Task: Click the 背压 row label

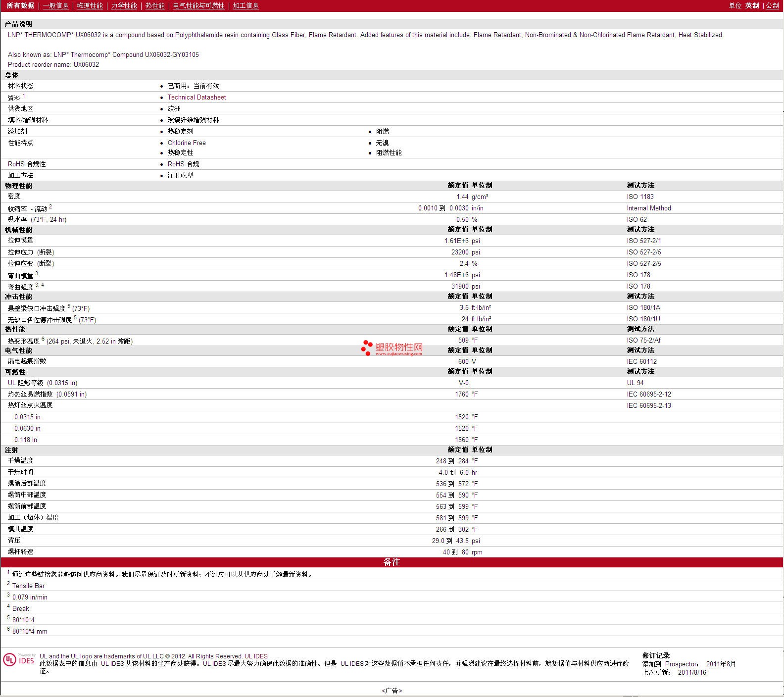Action: click(14, 540)
